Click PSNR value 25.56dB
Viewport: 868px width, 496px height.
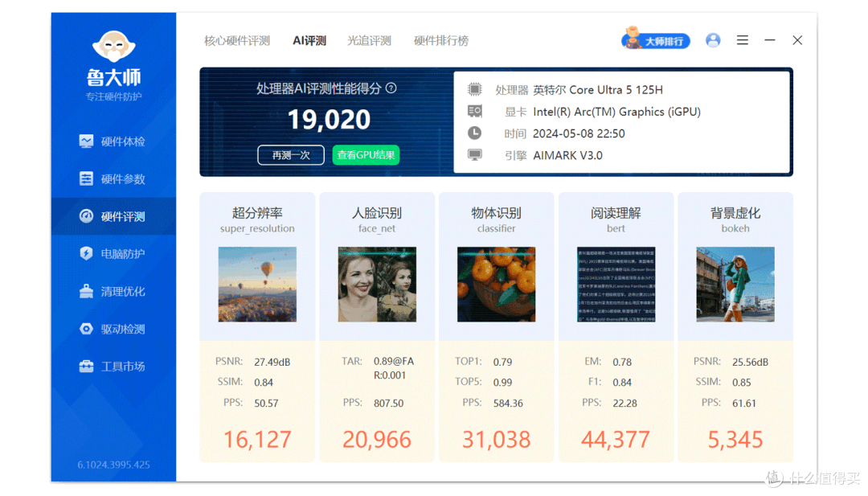pyautogui.click(x=750, y=362)
